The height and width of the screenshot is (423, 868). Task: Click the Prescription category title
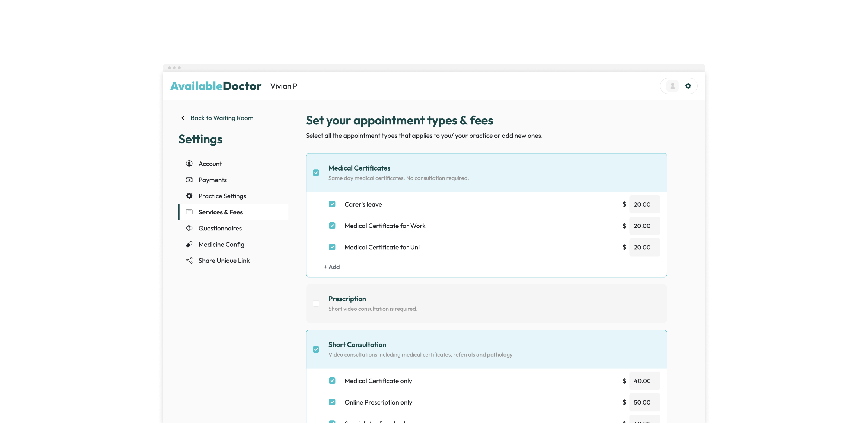tap(347, 299)
